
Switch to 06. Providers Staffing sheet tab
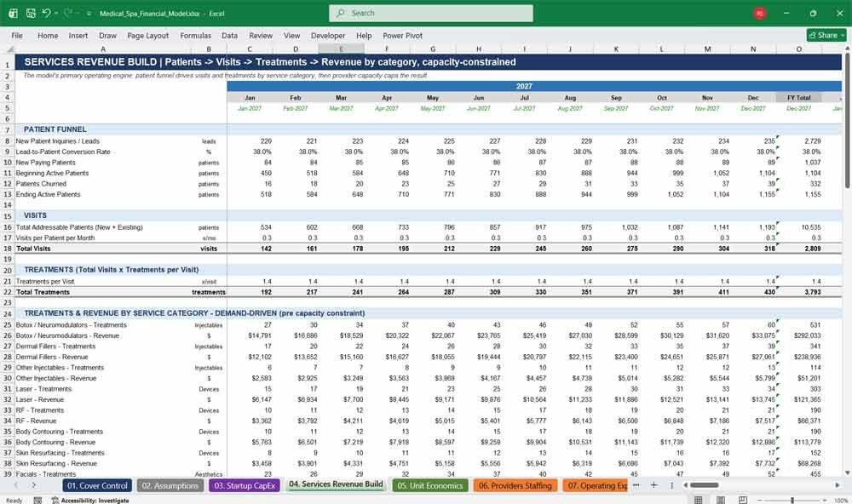[515, 485]
